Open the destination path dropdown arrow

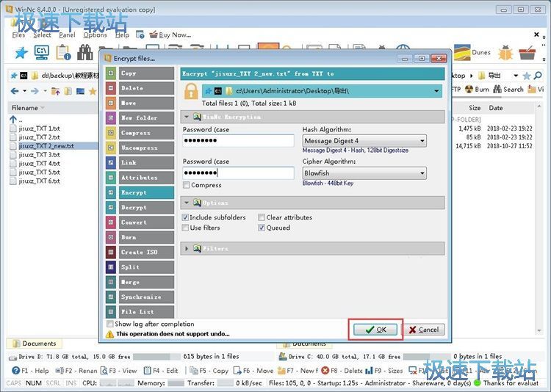[436, 91]
